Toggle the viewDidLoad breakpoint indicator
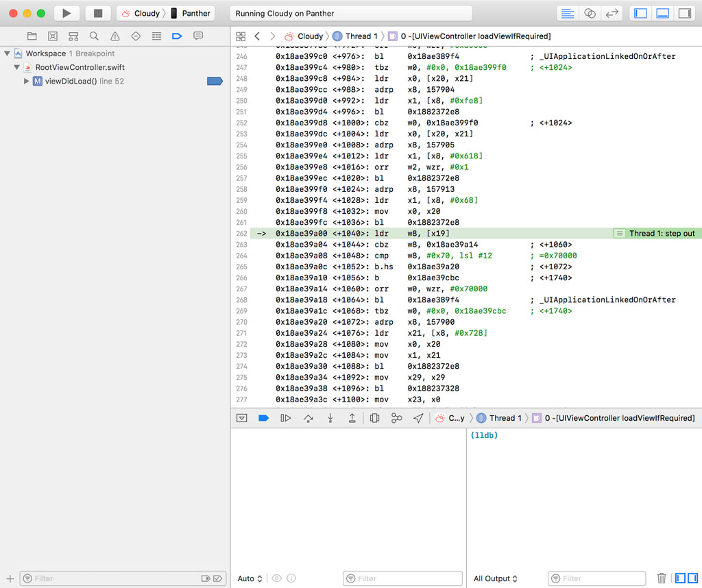This screenshot has height=588, width=702. [215, 82]
